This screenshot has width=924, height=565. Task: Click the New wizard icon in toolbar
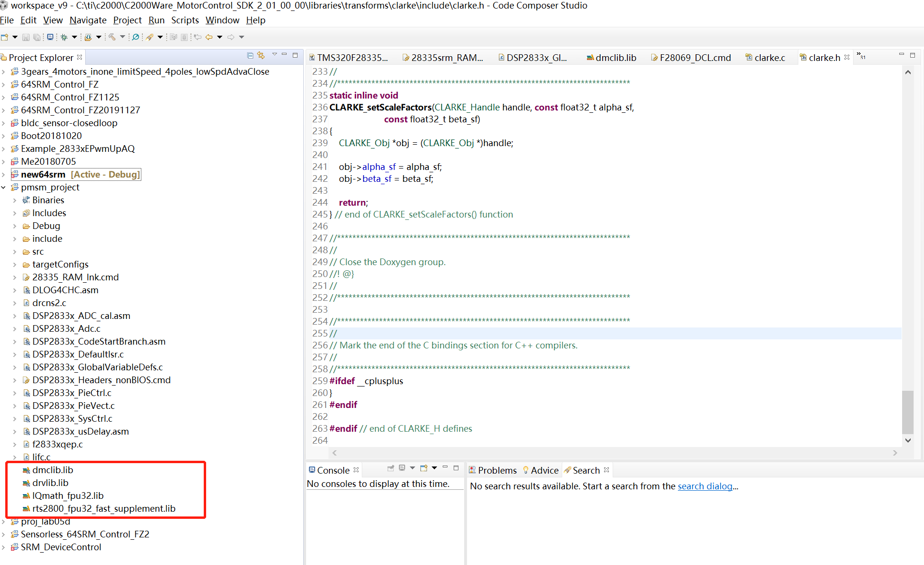click(5, 37)
